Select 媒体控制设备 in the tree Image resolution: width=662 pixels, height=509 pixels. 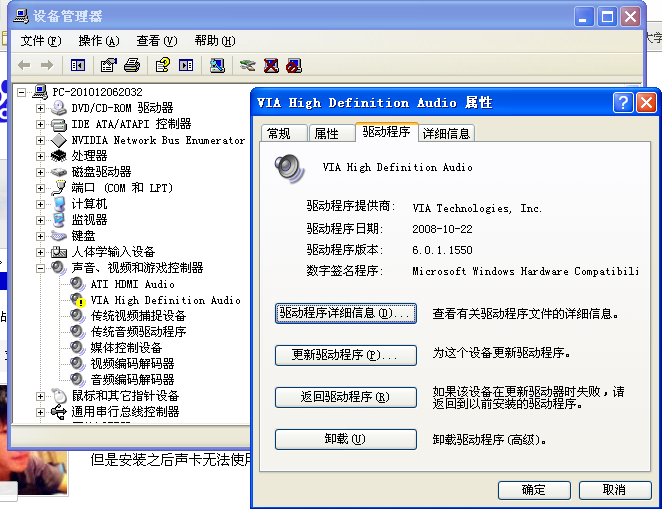pos(126,348)
